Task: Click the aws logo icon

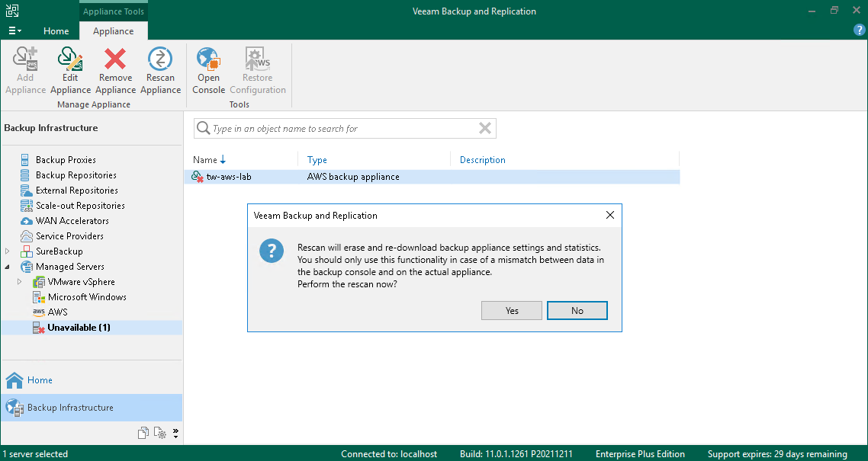Action: [39, 312]
